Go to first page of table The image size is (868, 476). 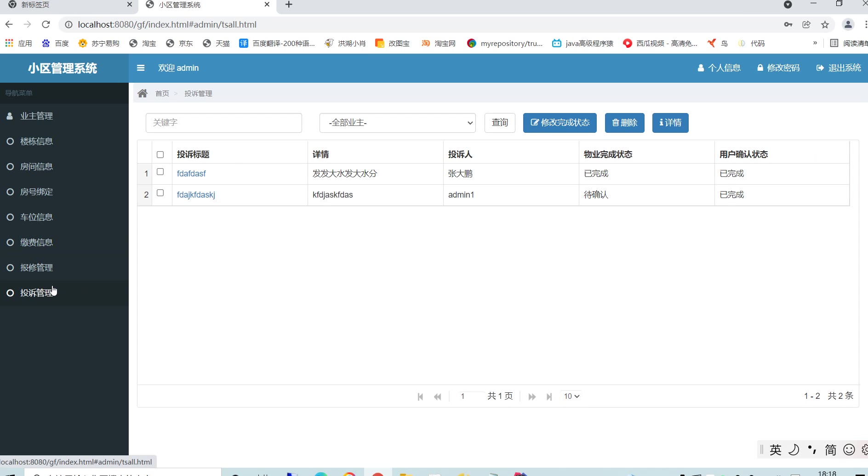coord(420,397)
